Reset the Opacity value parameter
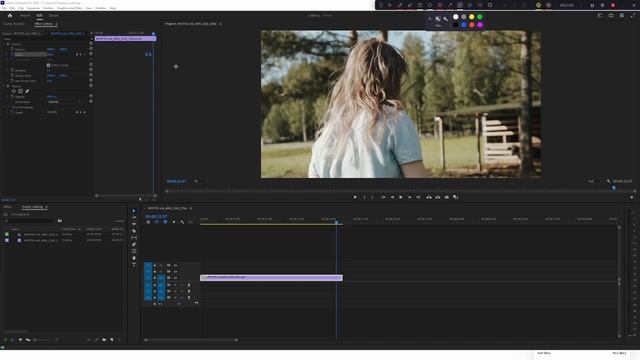This screenshot has width=640, height=360. click(91, 96)
